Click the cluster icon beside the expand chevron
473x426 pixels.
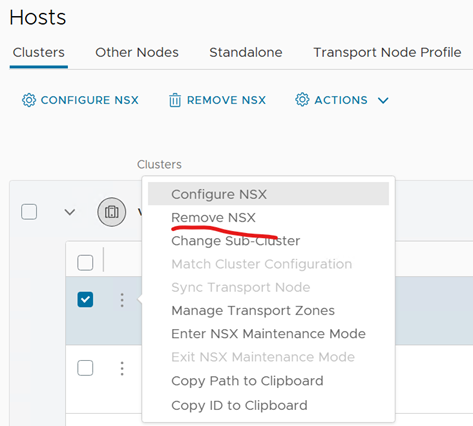[x=112, y=212]
